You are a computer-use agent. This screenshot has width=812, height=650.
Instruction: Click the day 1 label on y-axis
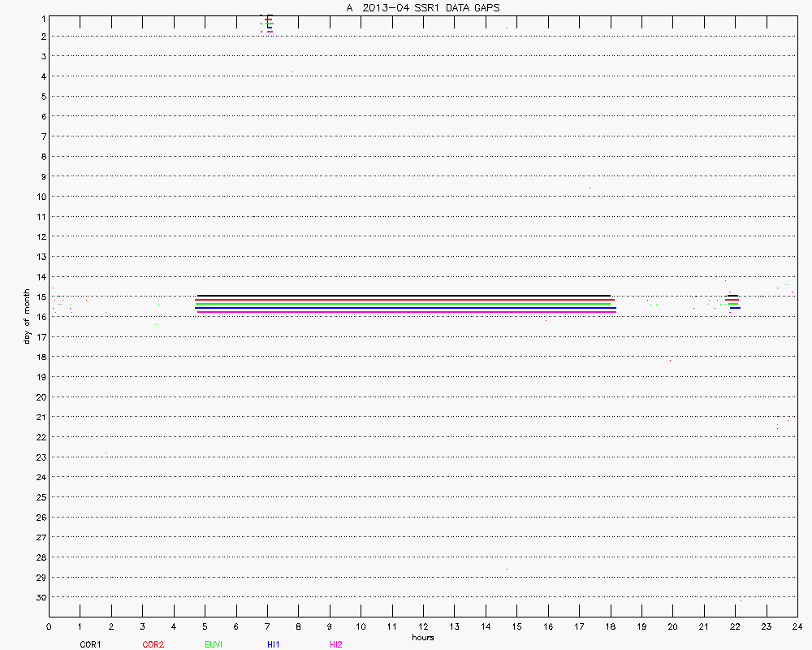41,17
